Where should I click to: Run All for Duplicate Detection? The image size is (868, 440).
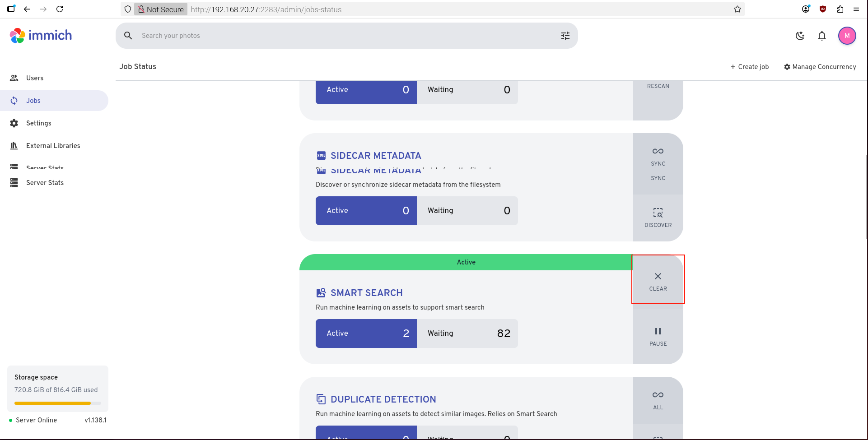658,400
